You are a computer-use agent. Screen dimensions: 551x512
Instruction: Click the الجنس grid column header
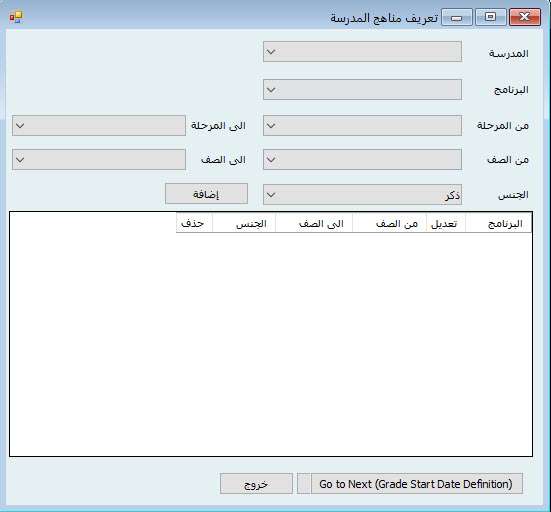(x=244, y=223)
